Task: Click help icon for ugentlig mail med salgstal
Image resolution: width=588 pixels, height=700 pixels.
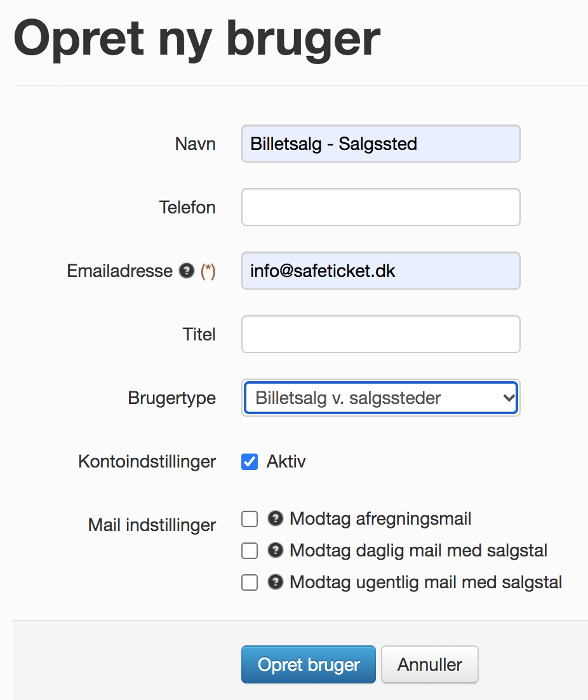Action: (275, 582)
